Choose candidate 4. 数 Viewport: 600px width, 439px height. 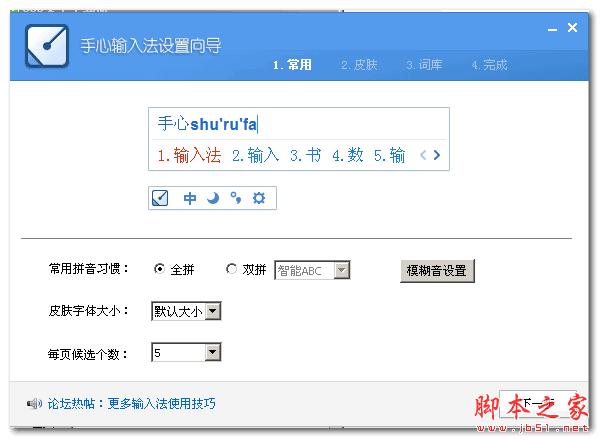pos(347,155)
